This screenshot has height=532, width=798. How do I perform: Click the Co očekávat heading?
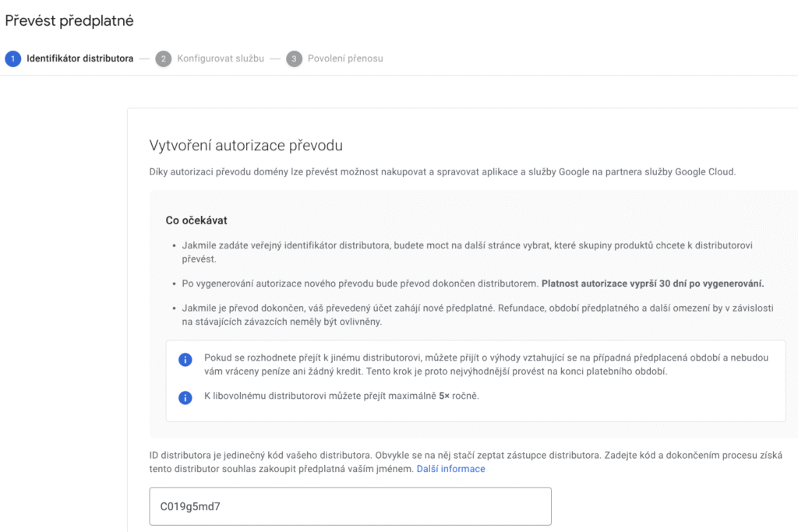196,220
